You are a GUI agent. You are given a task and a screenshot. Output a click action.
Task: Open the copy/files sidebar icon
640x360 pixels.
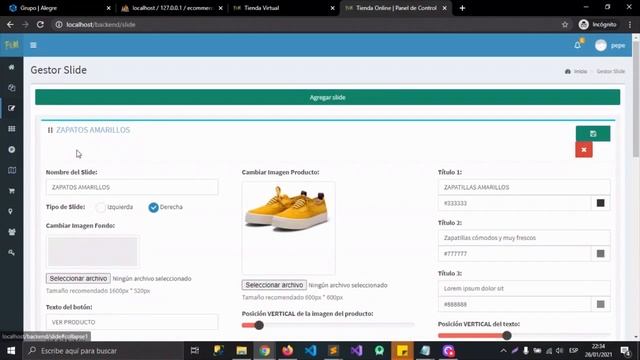tap(11, 88)
